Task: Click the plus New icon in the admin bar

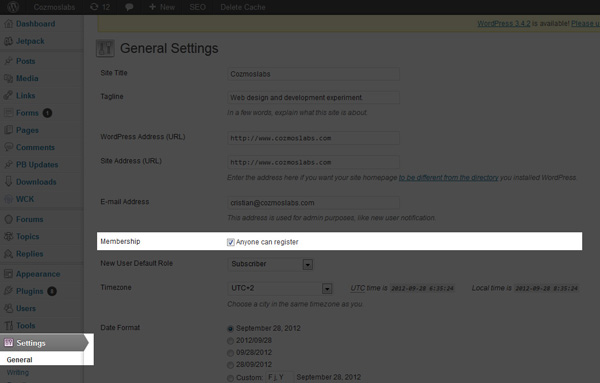Action: tap(152, 7)
